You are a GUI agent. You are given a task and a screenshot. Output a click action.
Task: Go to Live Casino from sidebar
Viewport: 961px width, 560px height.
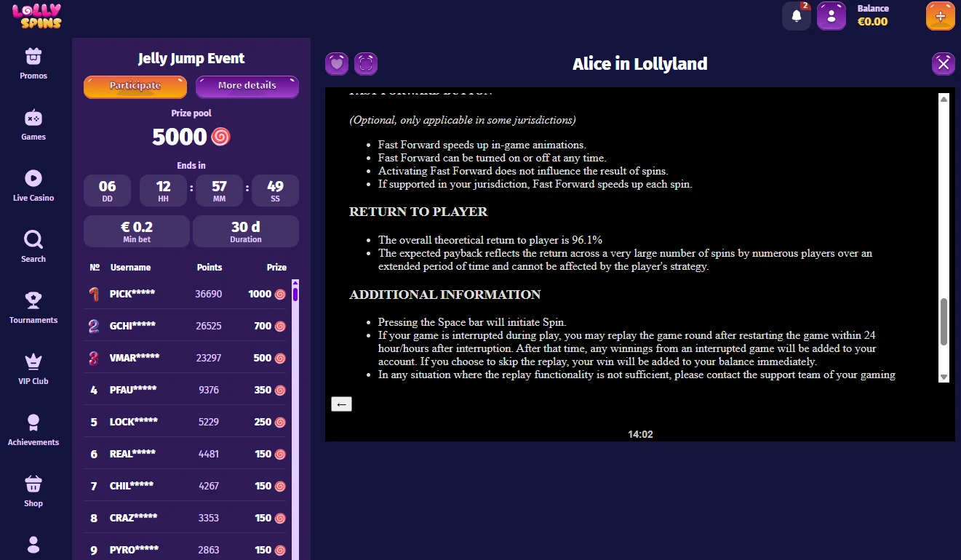point(33,185)
